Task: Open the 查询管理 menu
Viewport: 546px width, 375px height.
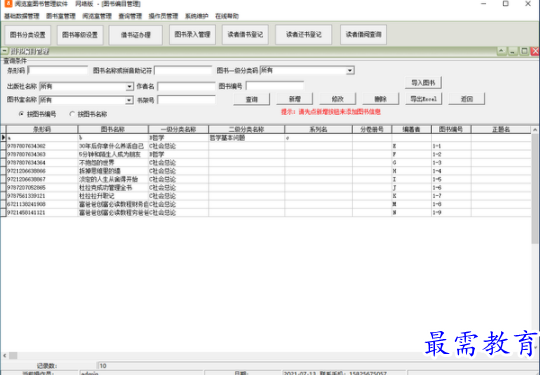Action: [x=130, y=16]
